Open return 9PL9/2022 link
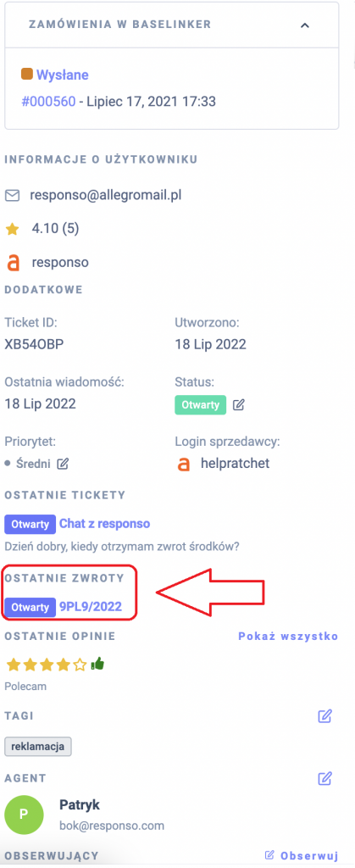 pyautogui.click(x=90, y=607)
